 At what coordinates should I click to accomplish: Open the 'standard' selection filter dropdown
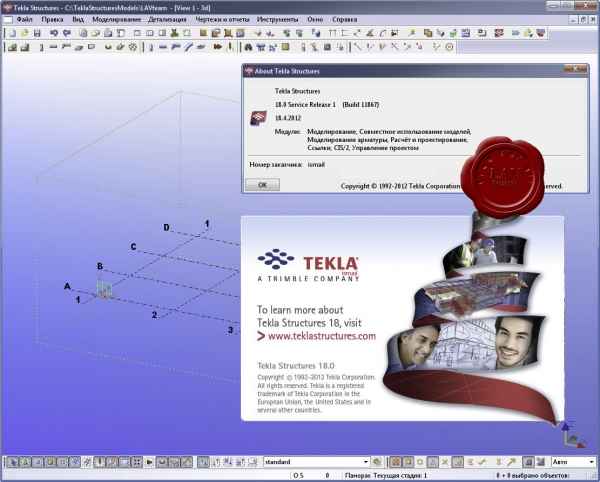click(366, 462)
